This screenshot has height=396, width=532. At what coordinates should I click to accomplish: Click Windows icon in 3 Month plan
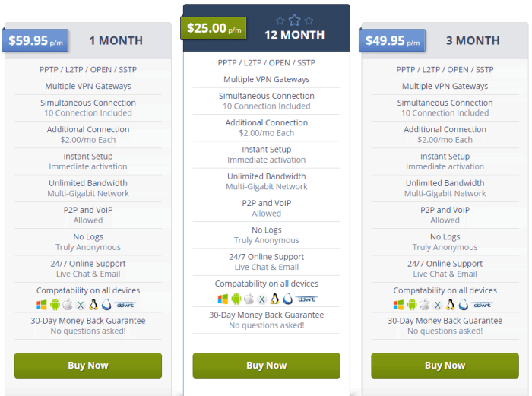(x=398, y=305)
